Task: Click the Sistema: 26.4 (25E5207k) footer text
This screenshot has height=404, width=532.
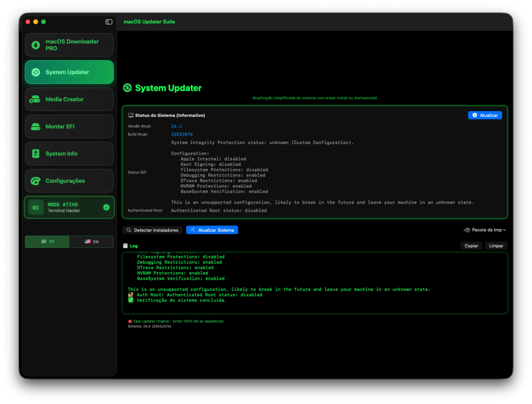Action: tap(149, 326)
